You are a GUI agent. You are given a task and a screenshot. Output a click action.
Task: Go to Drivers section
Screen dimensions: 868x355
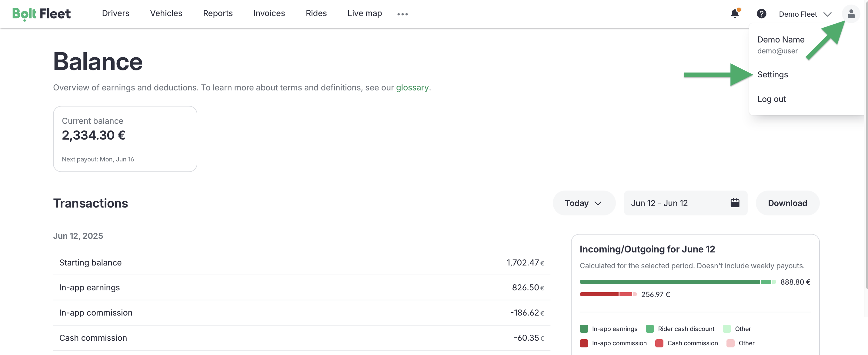click(x=115, y=13)
